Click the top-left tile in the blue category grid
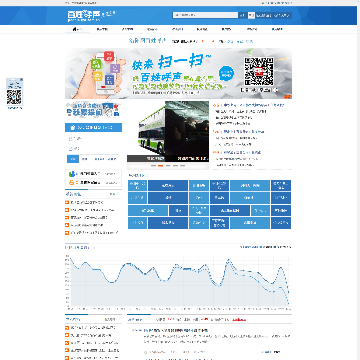The height and width of the screenshot is (360, 360). (137, 186)
